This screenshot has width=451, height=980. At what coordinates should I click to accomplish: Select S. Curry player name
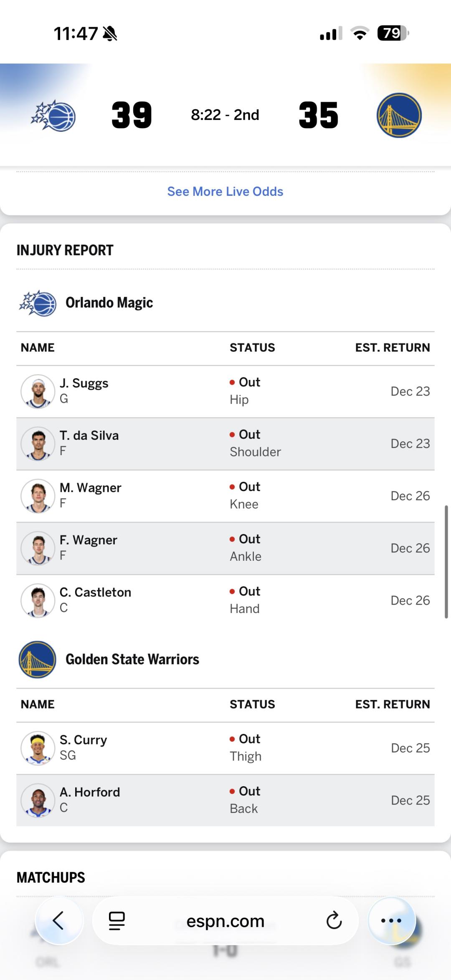(83, 740)
